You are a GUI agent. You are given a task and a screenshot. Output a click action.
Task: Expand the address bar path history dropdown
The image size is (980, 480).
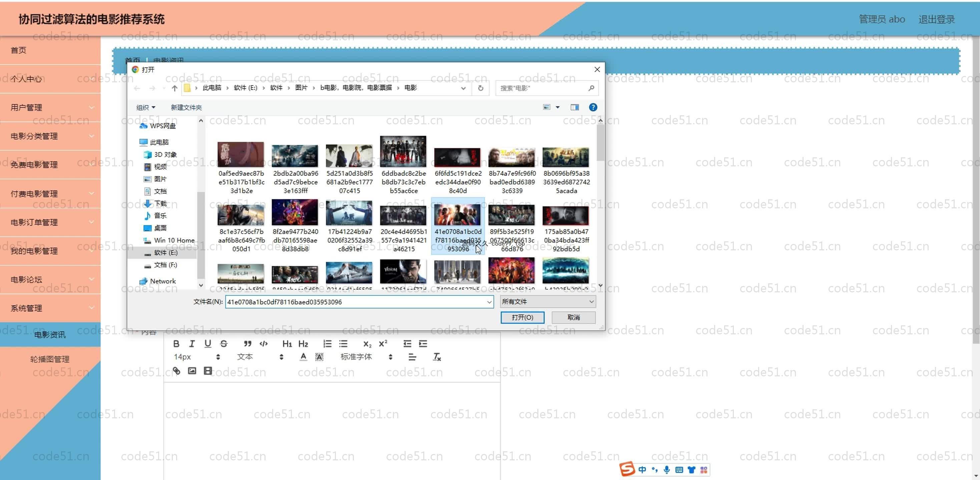pyautogui.click(x=463, y=88)
